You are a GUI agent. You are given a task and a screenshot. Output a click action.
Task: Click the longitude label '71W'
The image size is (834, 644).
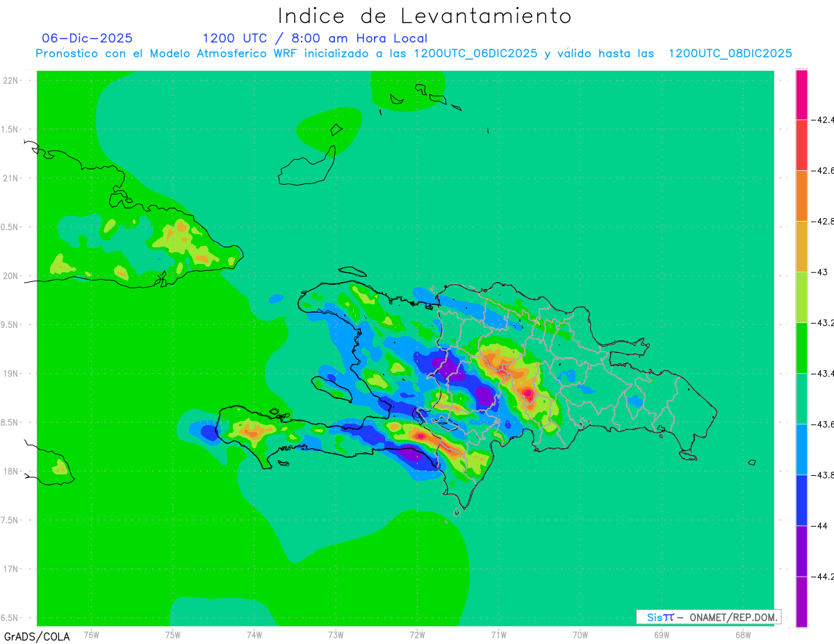(x=498, y=634)
